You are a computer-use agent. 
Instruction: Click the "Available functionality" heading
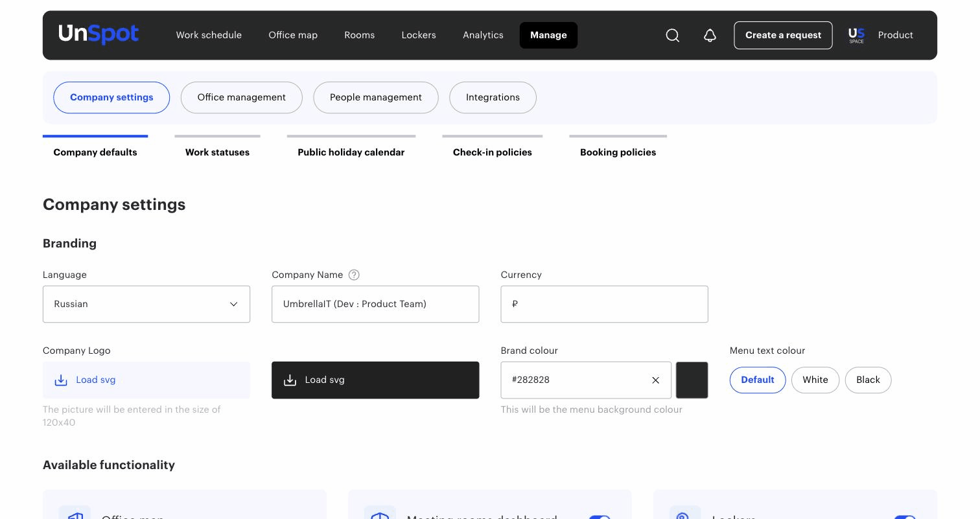coord(109,465)
